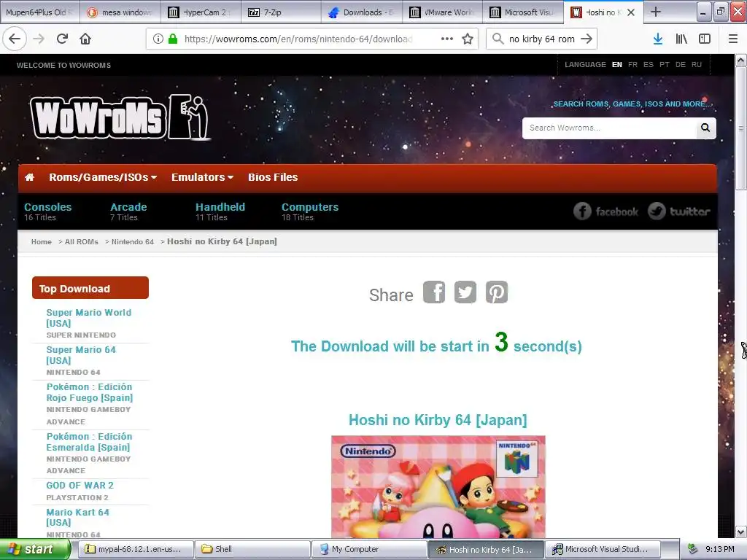Toggle the sidebar view icon
This screenshot has height=560, width=747.
point(705,39)
